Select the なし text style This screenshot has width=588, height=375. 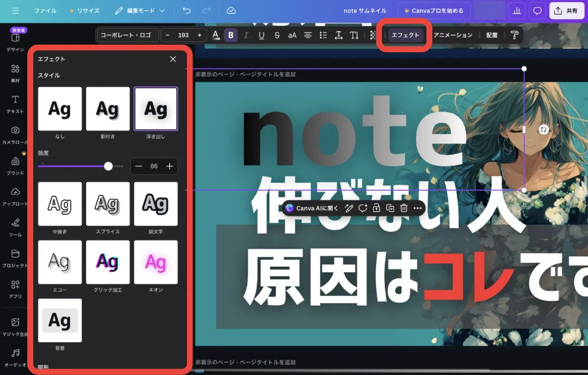click(x=60, y=109)
